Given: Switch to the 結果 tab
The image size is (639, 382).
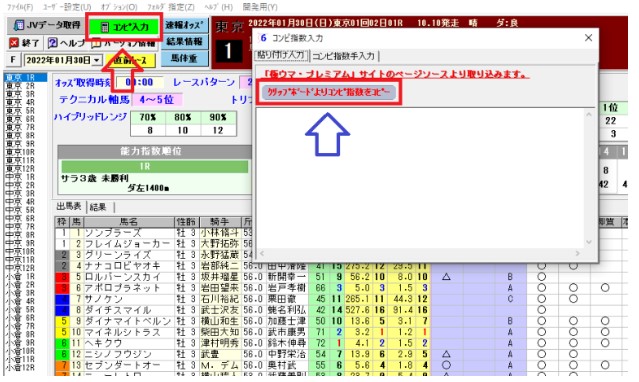Looking at the screenshot, I should coord(98,207).
